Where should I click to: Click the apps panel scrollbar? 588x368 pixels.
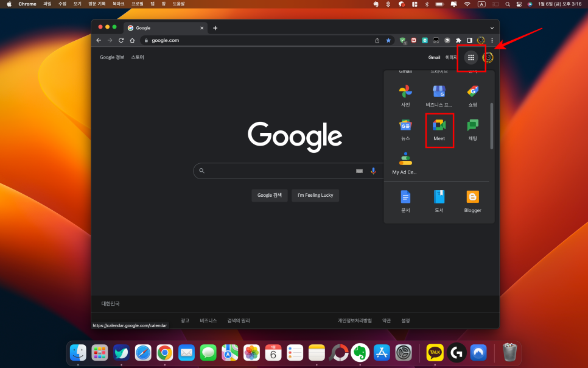pyautogui.click(x=492, y=126)
